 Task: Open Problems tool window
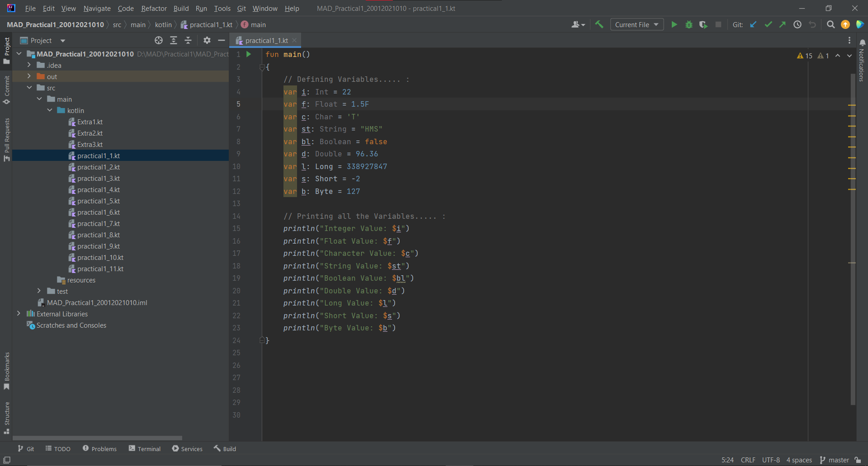pos(99,449)
